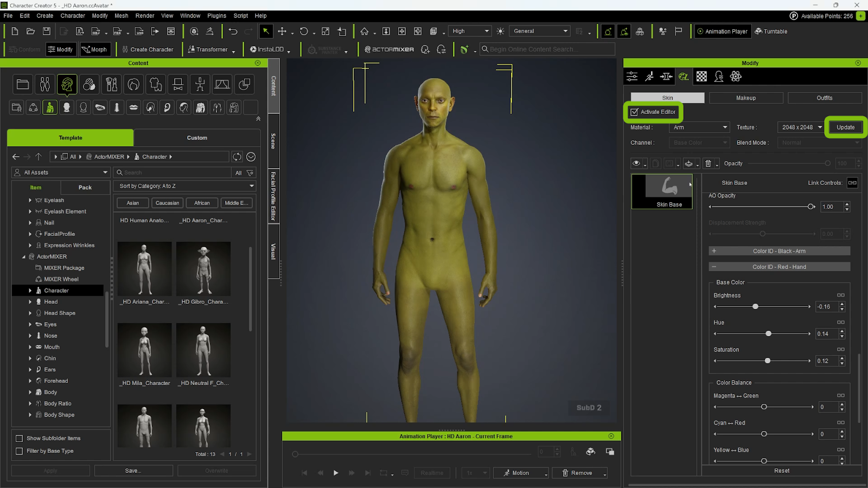
Task: Uncheck the Activate Editor checkbox
Action: 634,112
